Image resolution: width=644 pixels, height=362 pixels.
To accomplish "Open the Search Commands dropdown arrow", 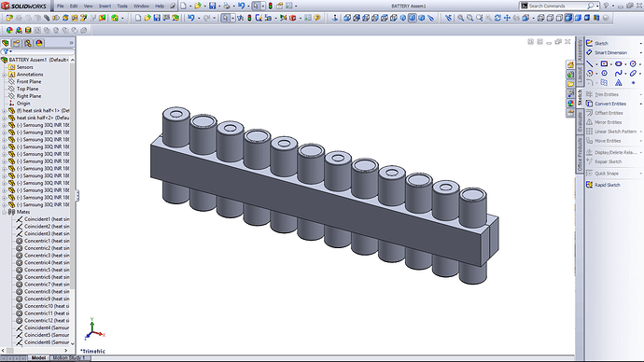I will 596,6.
